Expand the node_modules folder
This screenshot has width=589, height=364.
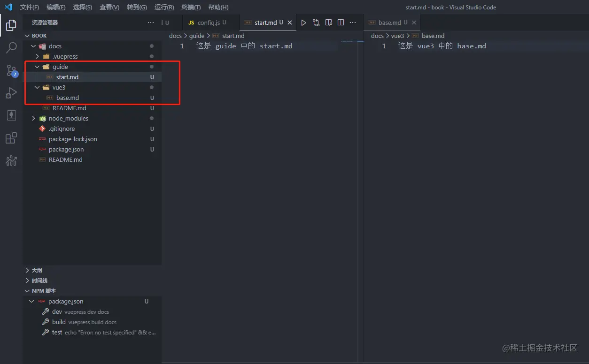[33, 118]
